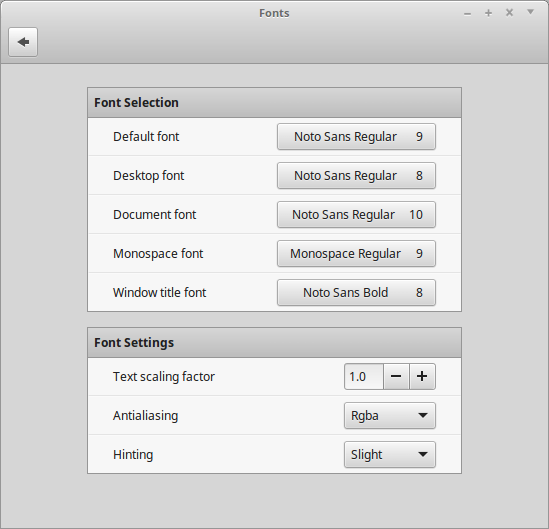
Task: Change Window title font Noto Sans Bold
Action: 356,293
